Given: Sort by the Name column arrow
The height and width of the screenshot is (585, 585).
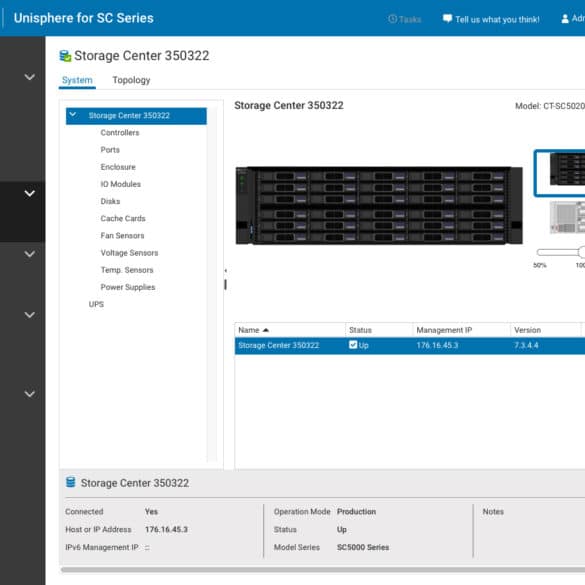Looking at the screenshot, I should pos(266,330).
